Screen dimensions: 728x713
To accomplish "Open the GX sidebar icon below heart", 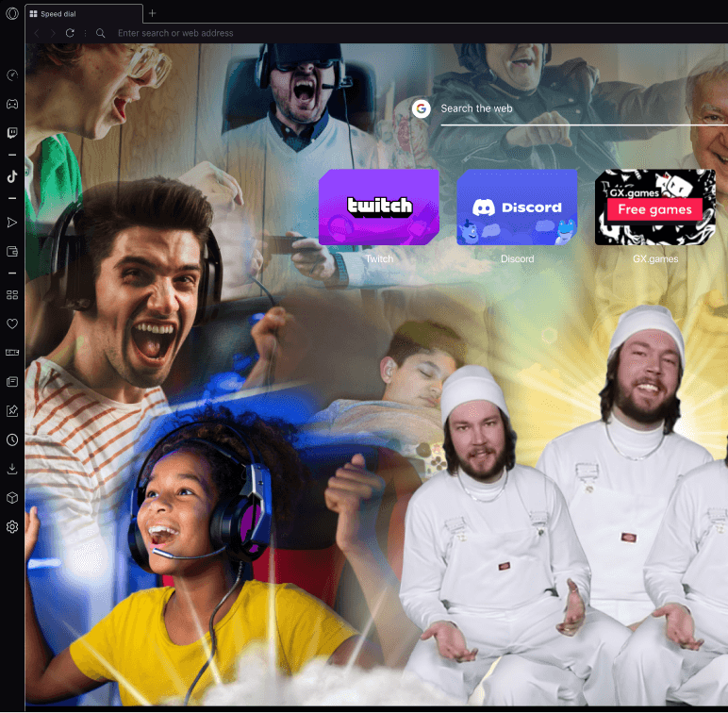I will 12,353.
